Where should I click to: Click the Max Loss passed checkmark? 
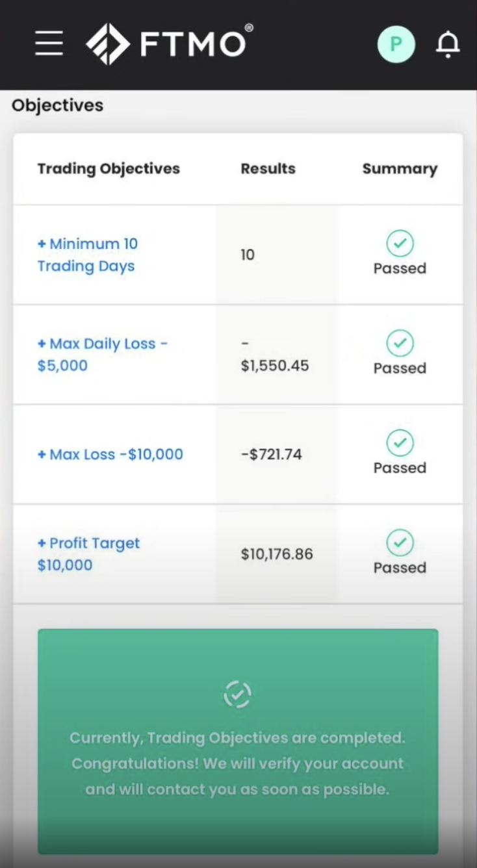(x=400, y=444)
